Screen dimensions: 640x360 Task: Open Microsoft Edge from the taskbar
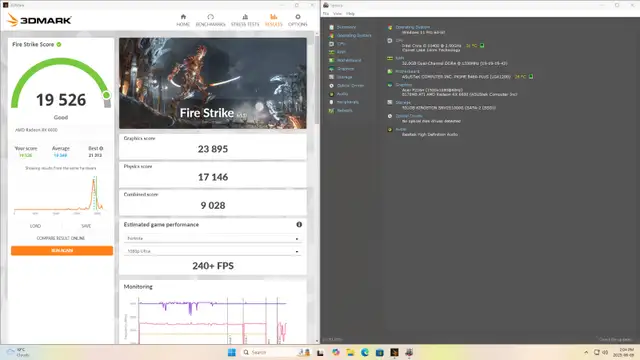pyautogui.click(x=365, y=352)
